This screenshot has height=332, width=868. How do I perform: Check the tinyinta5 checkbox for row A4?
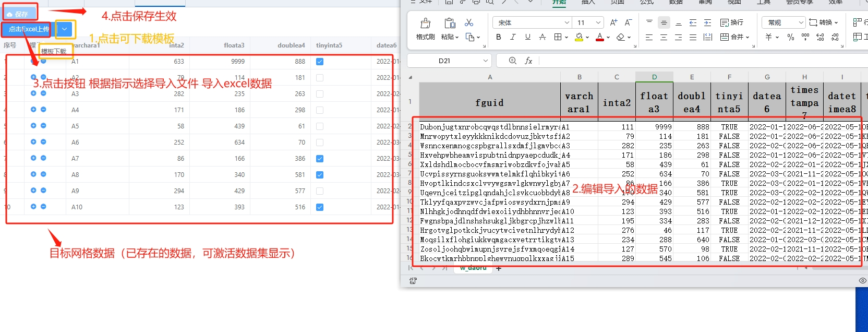click(x=320, y=110)
